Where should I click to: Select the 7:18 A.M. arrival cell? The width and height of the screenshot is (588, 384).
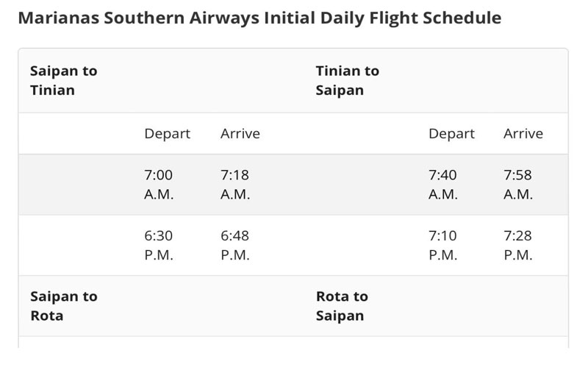pos(235,185)
